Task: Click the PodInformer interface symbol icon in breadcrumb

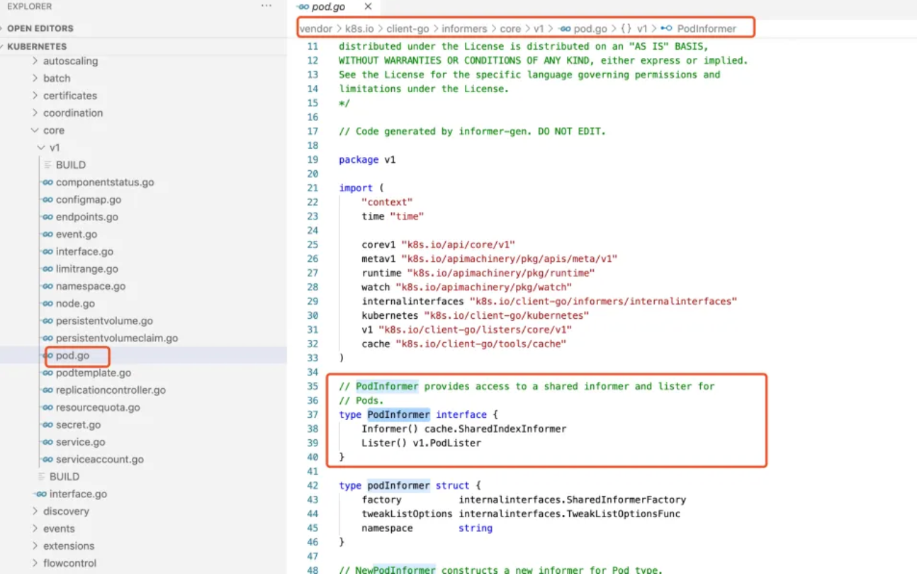Action: [x=666, y=29]
